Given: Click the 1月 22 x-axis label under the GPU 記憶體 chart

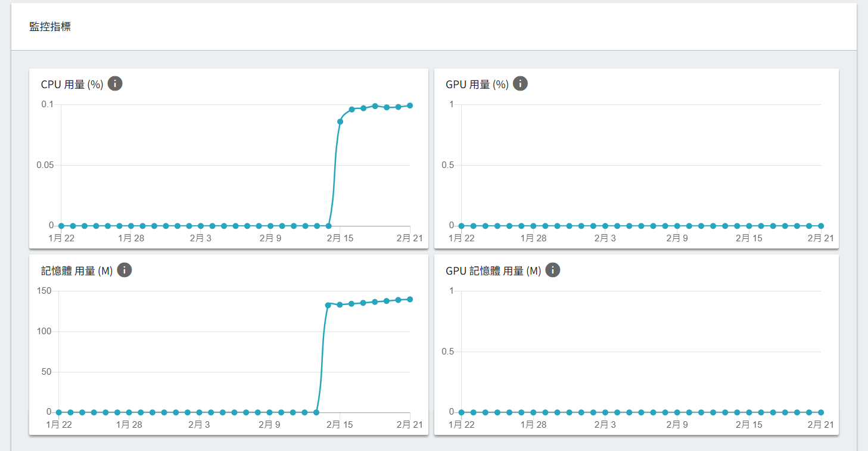Looking at the screenshot, I should pos(461,425).
